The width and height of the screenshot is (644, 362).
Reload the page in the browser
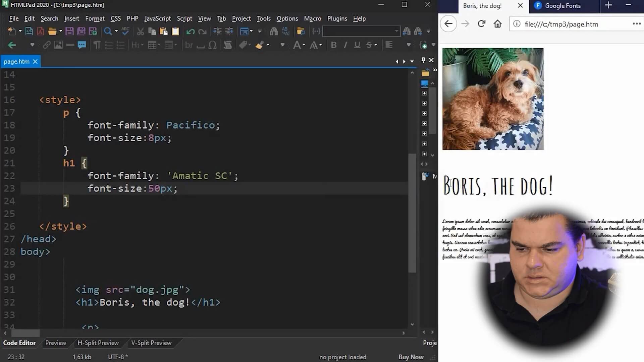(x=481, y=24)
